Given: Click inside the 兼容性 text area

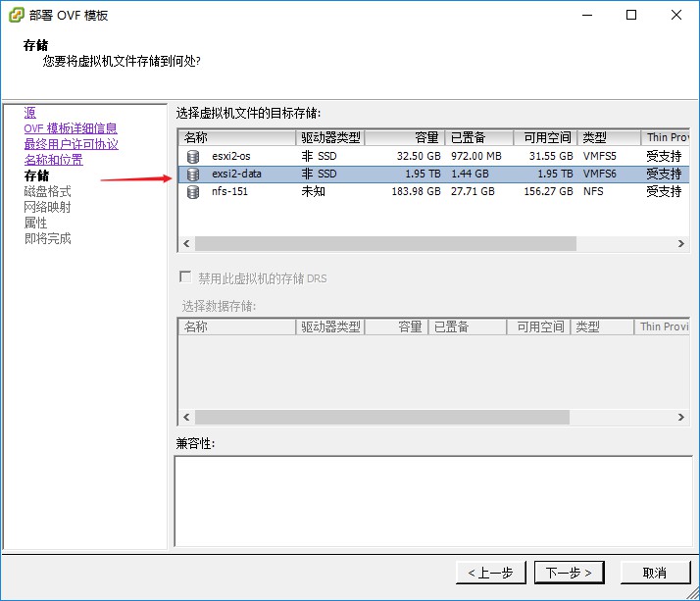Looking at the screenshot, I should click(433, 501).
